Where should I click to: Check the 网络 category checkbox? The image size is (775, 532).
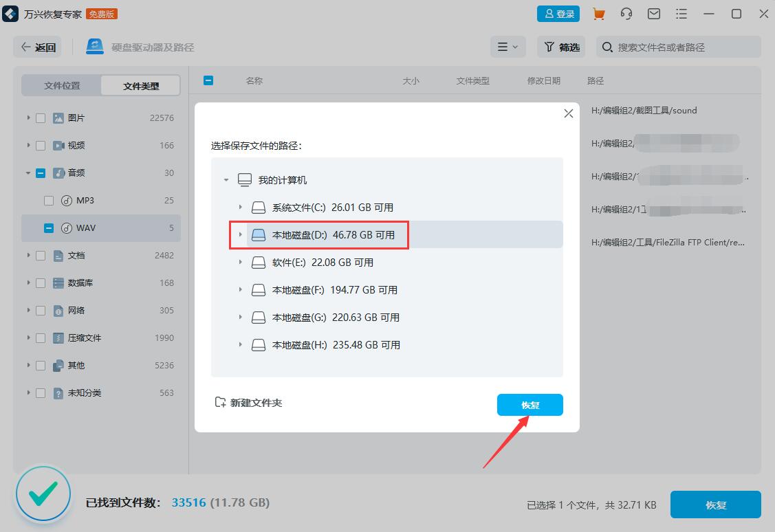[x=41, y=311]
